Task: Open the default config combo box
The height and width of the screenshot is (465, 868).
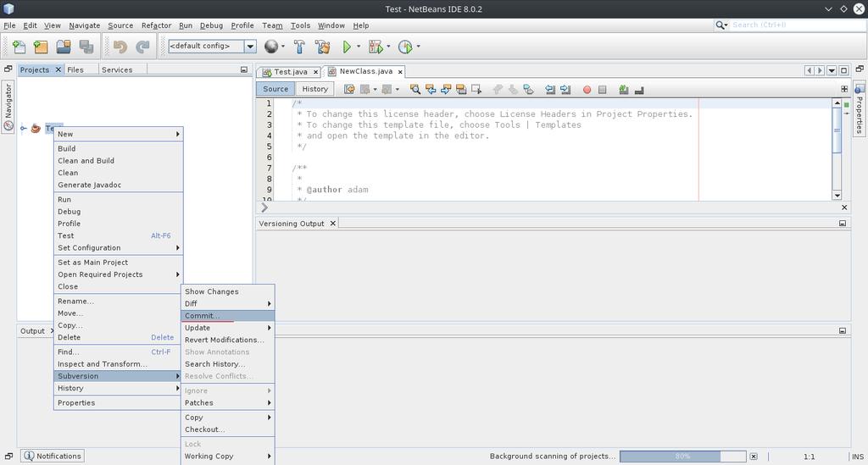Action: [250, 47]
